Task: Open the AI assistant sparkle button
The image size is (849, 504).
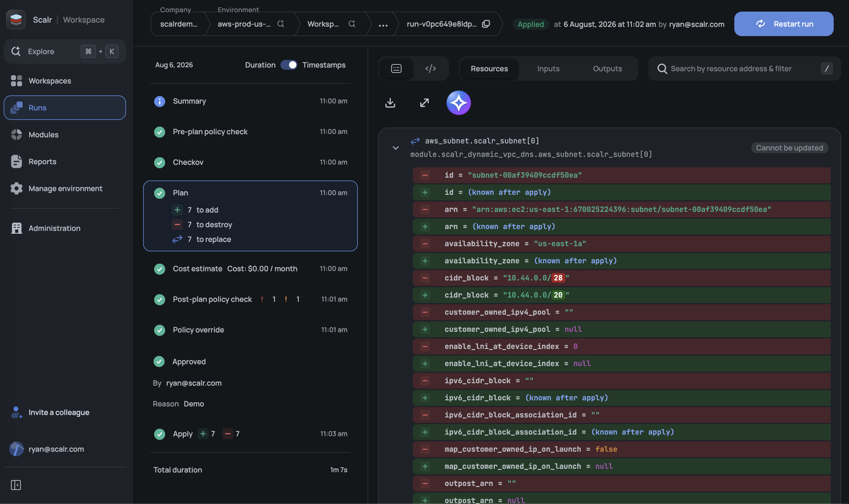Action: 458,102
